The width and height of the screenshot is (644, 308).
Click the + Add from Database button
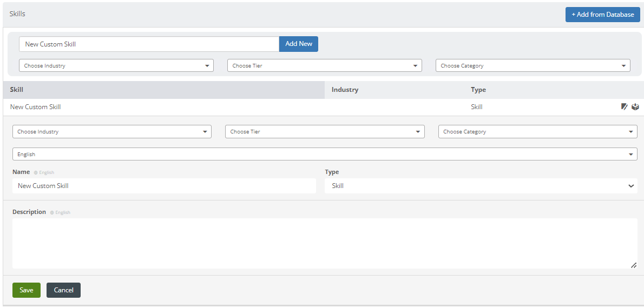coord(602,15)
